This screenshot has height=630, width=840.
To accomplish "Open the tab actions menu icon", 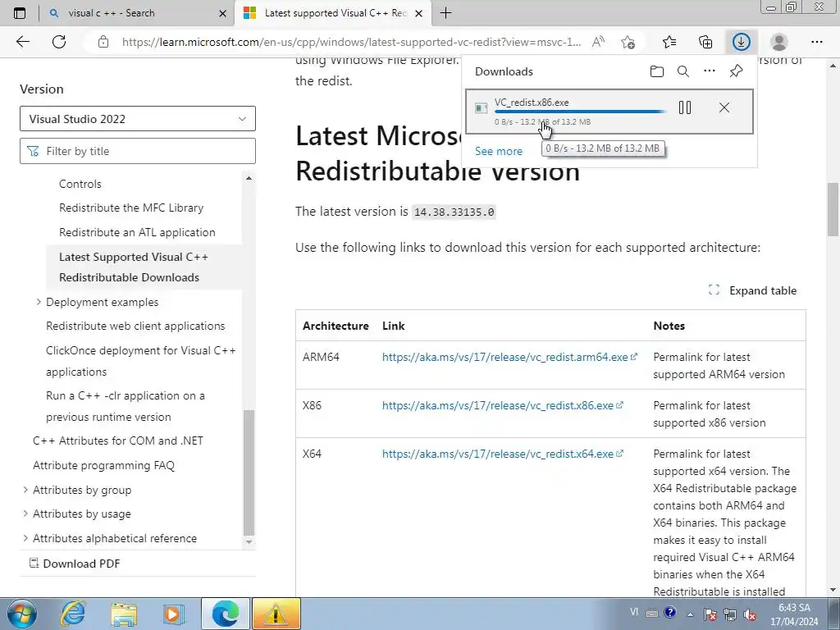I will (x=20, y=13).
